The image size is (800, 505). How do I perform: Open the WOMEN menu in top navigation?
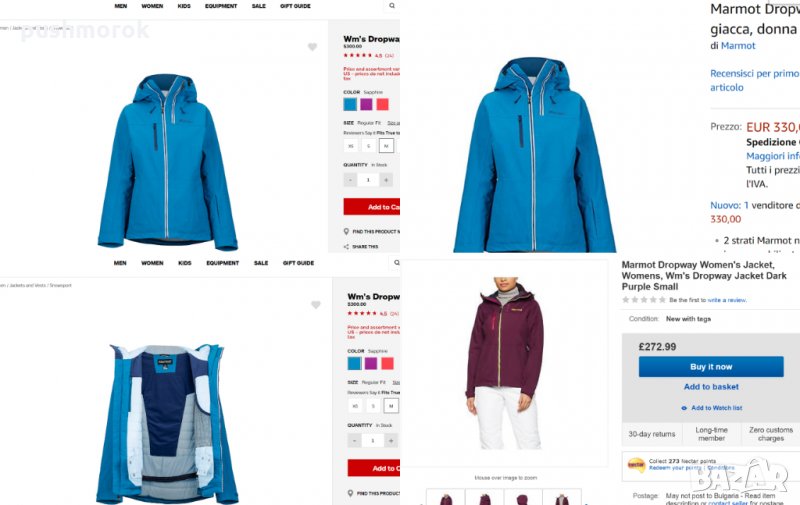(x=152, y=6)
